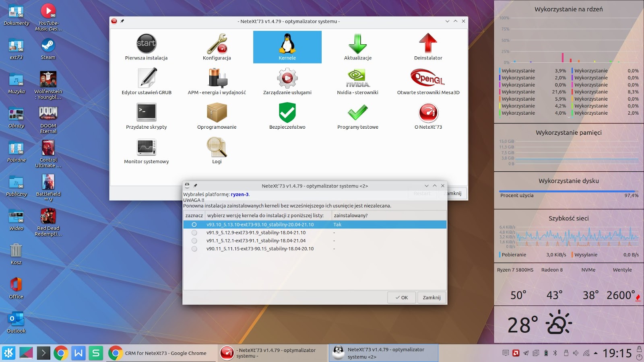Image resolution: width=644 pixels, height=362 pixels.
Task: Click 'wybierz wersję kernela' column header
Action: click(268, 216)
